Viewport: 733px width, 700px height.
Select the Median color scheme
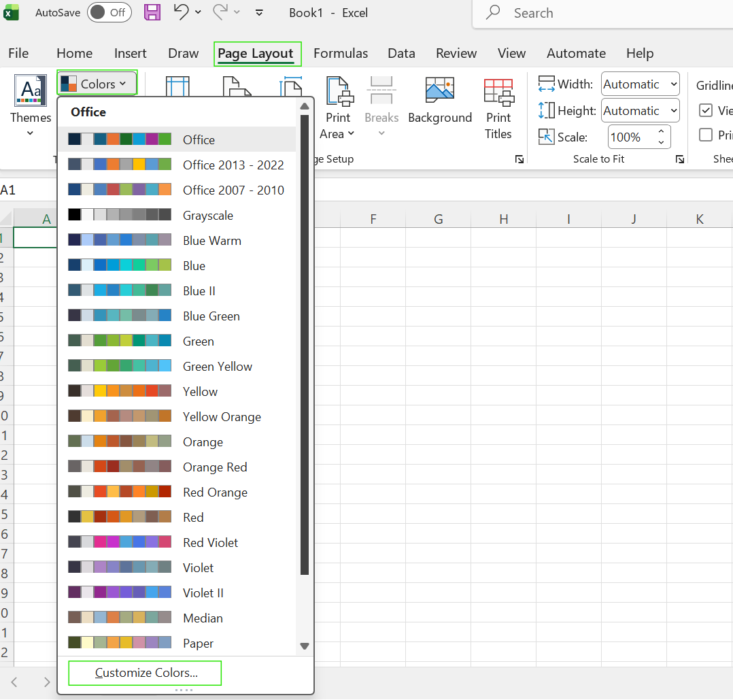(x=177, y=618)
